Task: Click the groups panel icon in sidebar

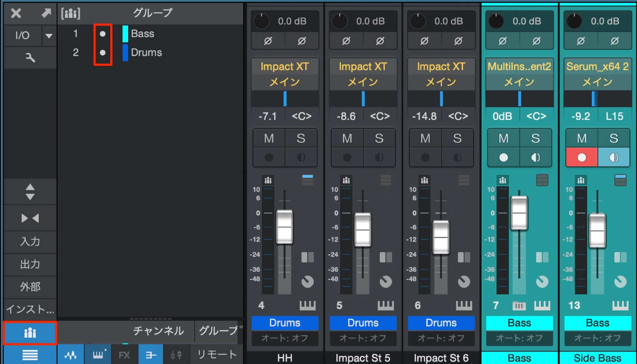Action: click(x=30, y=333)
